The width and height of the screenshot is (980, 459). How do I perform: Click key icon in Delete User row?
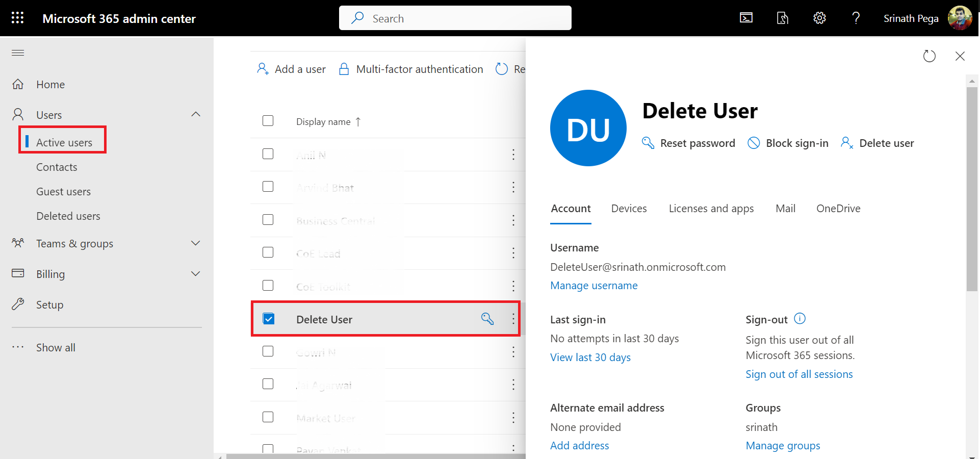487,319
